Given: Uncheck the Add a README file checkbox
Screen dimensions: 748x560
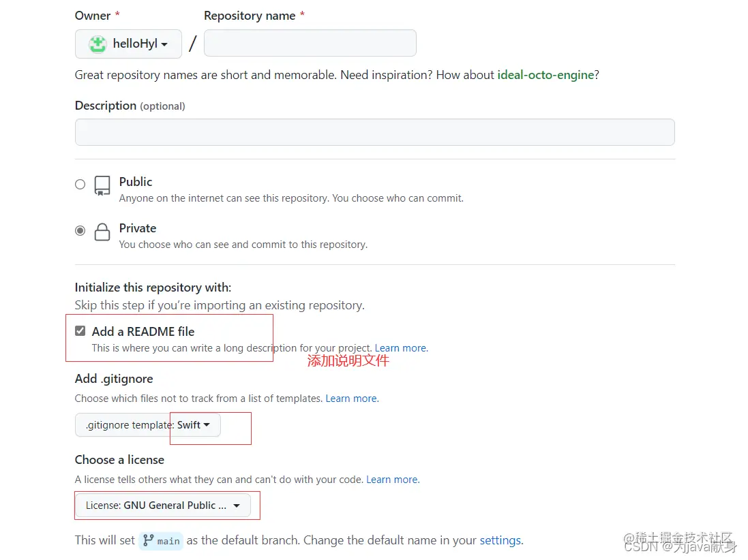Looking at the screenshot, I should [80, 331].
